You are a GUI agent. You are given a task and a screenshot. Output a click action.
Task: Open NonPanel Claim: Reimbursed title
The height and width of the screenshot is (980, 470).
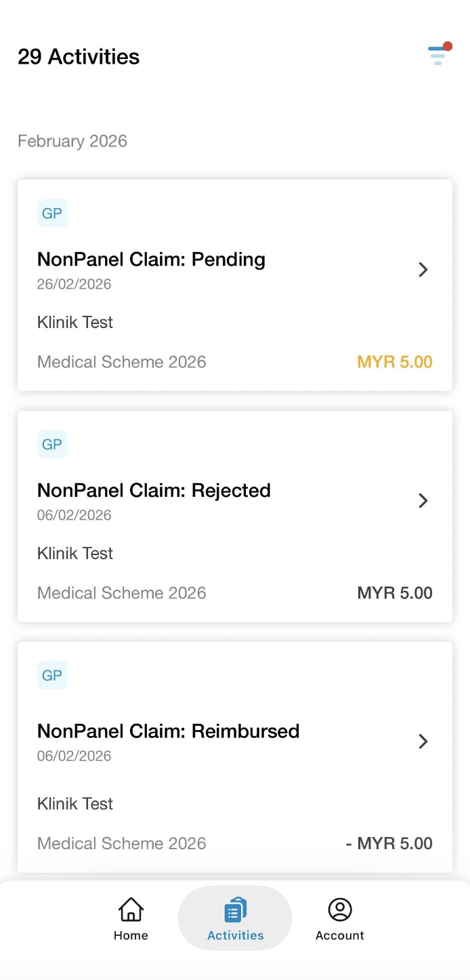pyautogui.click(x=168, y=731)
